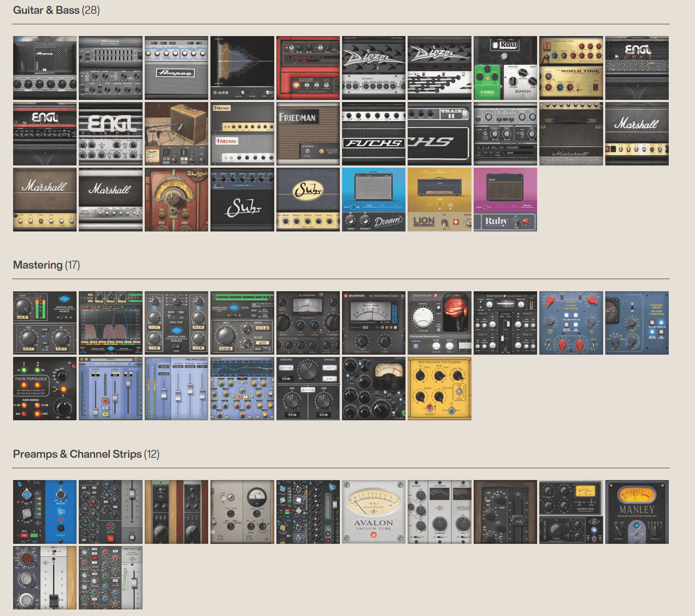Open the Raw and Bermuda pedals thumbnail
This screenshot has height=616, width=695.
coord(505,68)
